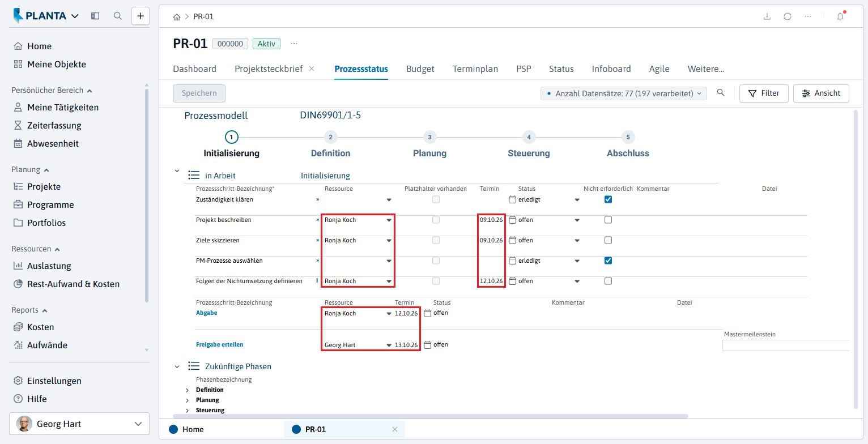Open Status dropdown for Zuständigkeit klären
The width and height of the screenshot is (868, 444).
(577, 200)
